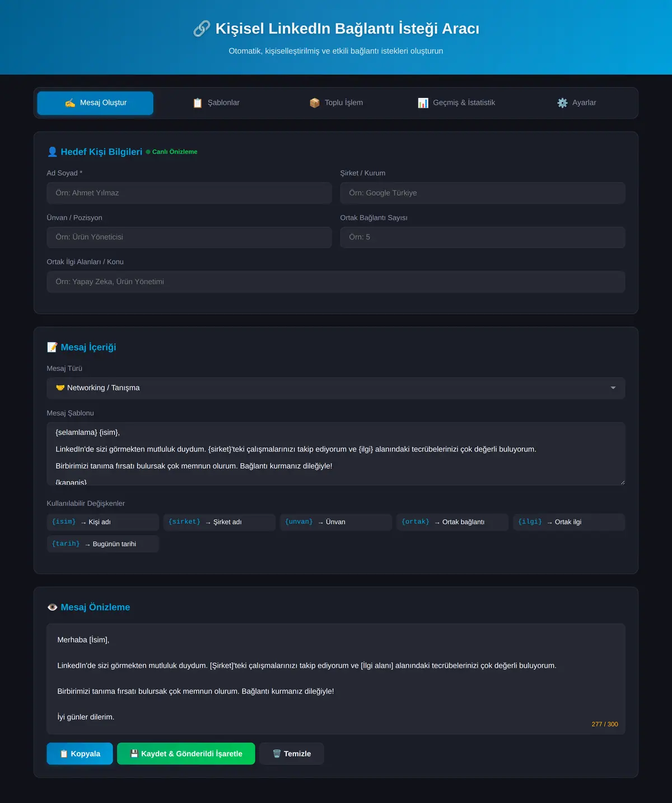Image resolution: width=672 pixels, height=803 pixels.
Task: Click the chain link icon in header
Action: point(202,29)
